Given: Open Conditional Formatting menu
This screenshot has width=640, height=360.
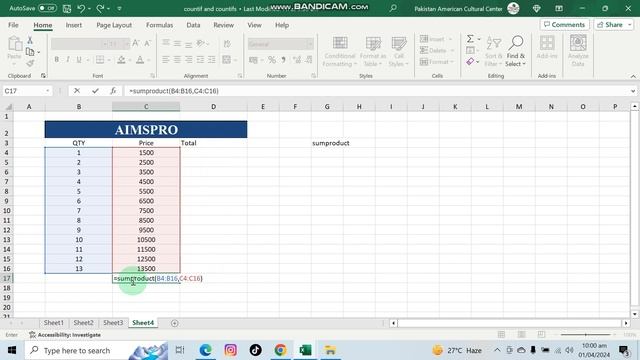Looking at the screenshot, I should (x=340, y=52).
